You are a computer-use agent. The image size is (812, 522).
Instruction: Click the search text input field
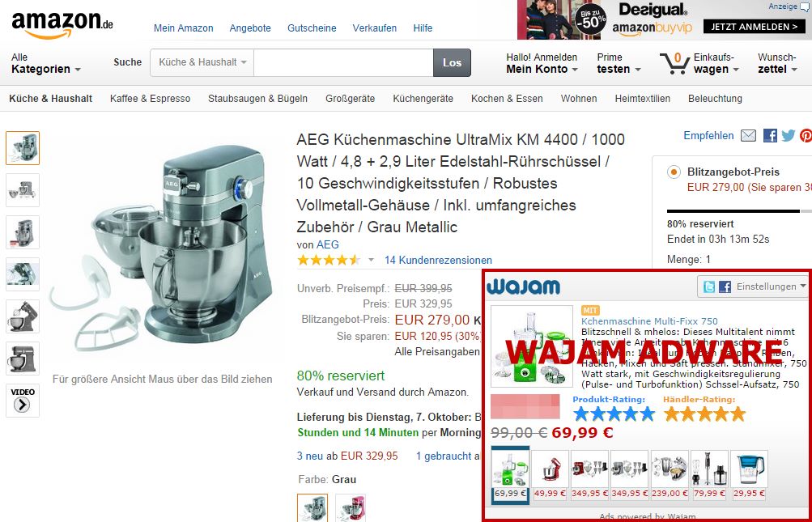(x=343, y=62)
